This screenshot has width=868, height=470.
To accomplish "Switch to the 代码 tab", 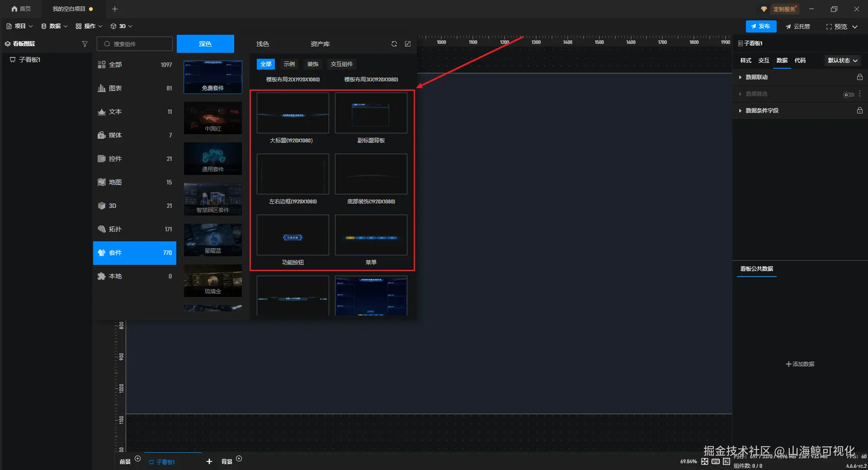I will (800, 61).
